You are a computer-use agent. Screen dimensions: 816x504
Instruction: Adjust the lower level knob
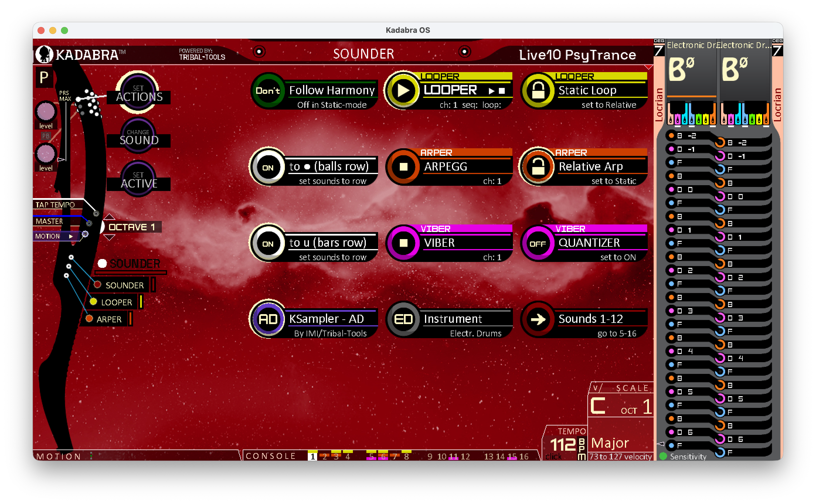pos(46,153)
